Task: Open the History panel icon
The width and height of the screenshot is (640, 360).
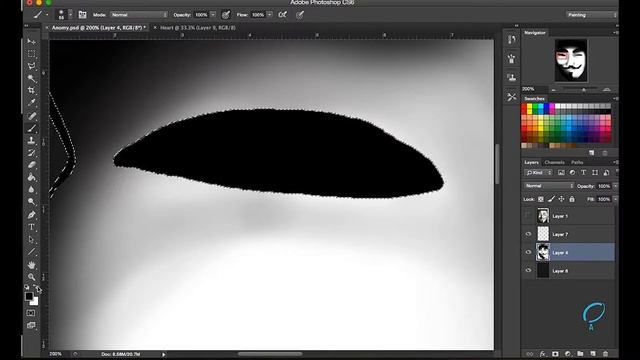Action: tap(511, 39)
